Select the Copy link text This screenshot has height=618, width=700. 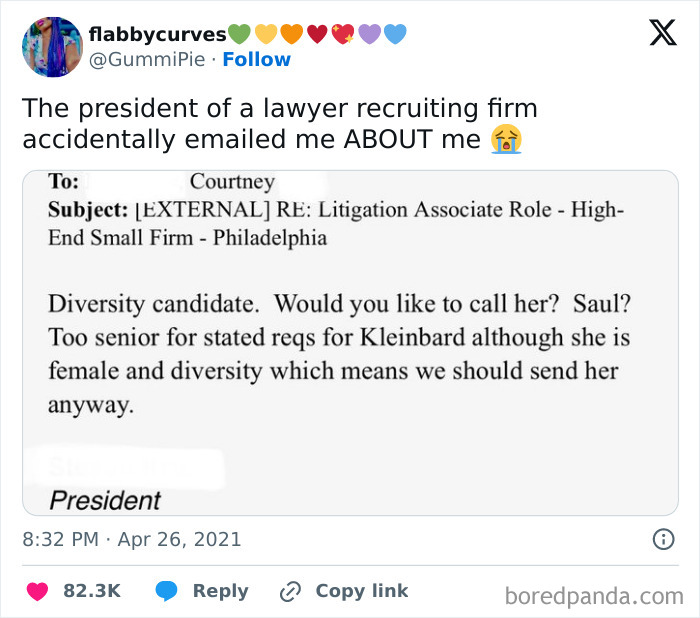(x=362, y=591)
